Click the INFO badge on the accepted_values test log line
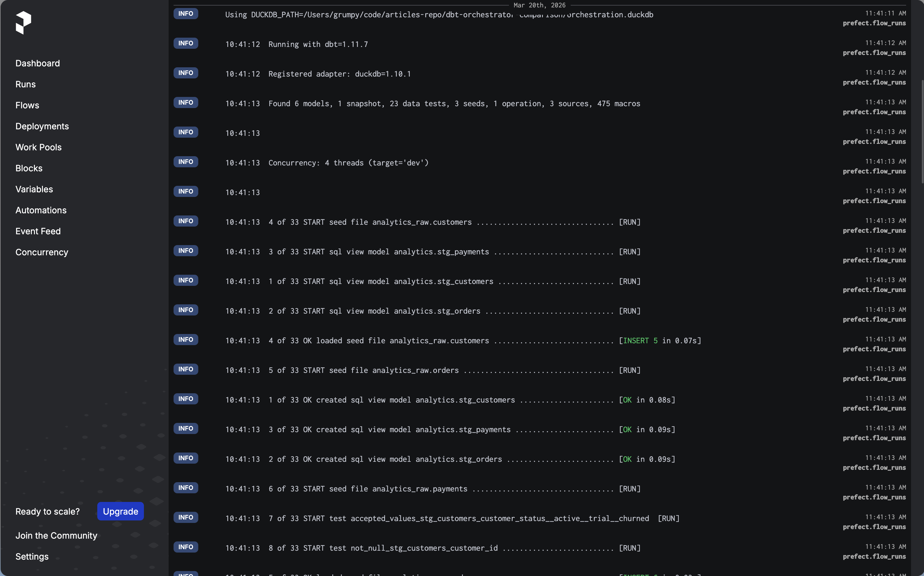This screenshot has width=924, height=576. coord(186,517)
